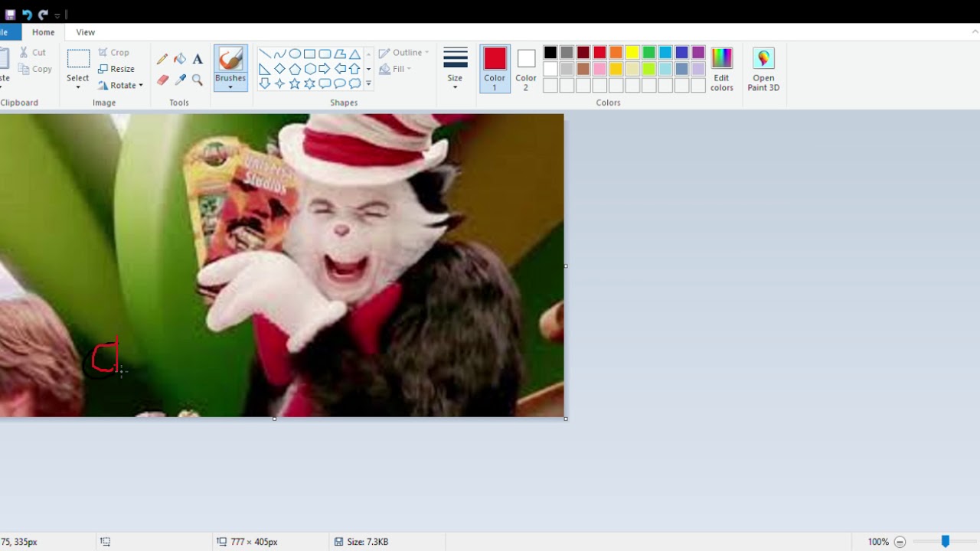Pick the Cloud callout shape
Image resolution: width=980 pixels, height=551 pixels.
(x=354, y=83)
